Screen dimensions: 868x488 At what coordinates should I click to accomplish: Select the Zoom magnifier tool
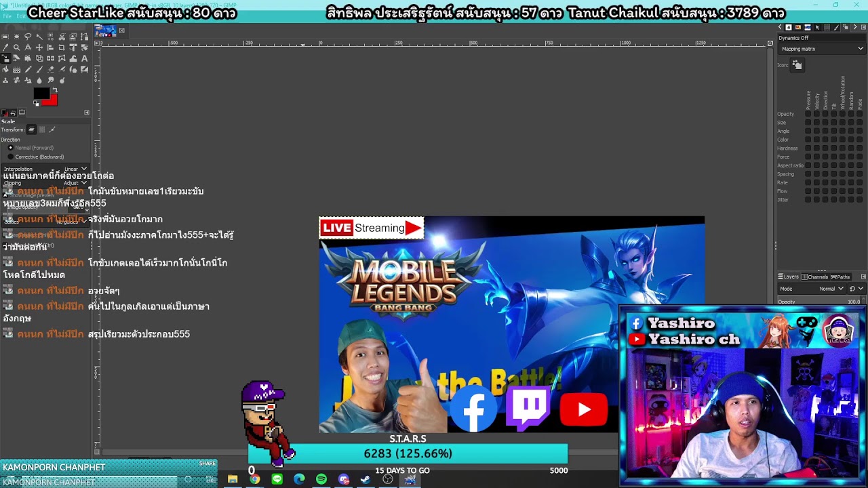pyautogui.click(x=16, y=47)
